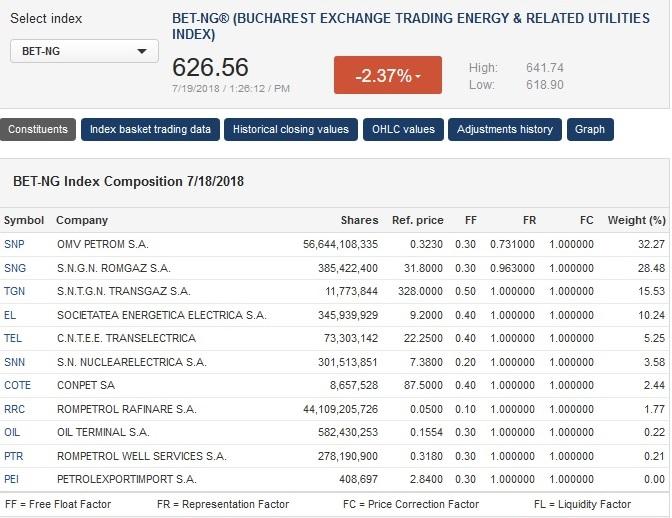Click the Shares column header
This screenshot has width=672, height=518.
pos(359,220)
